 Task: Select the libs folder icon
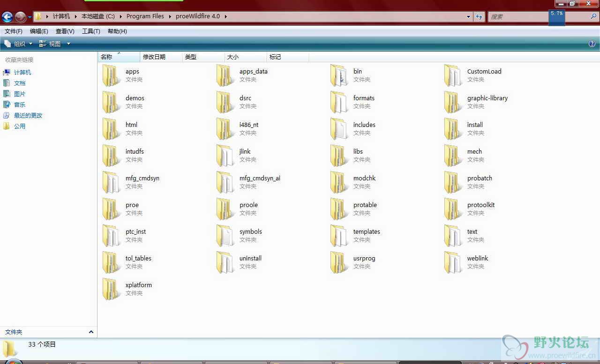tap(339, 156)
